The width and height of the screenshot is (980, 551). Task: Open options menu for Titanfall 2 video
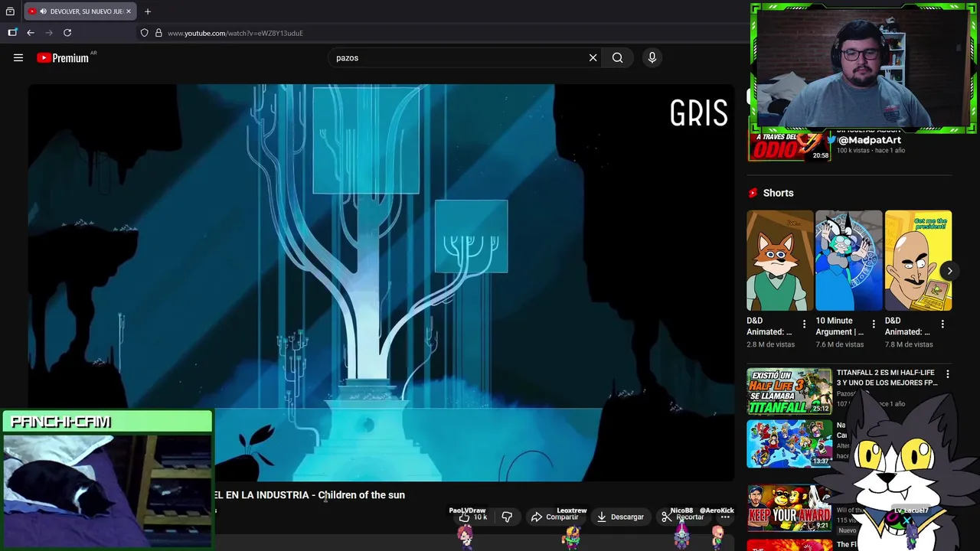point(948,374)
